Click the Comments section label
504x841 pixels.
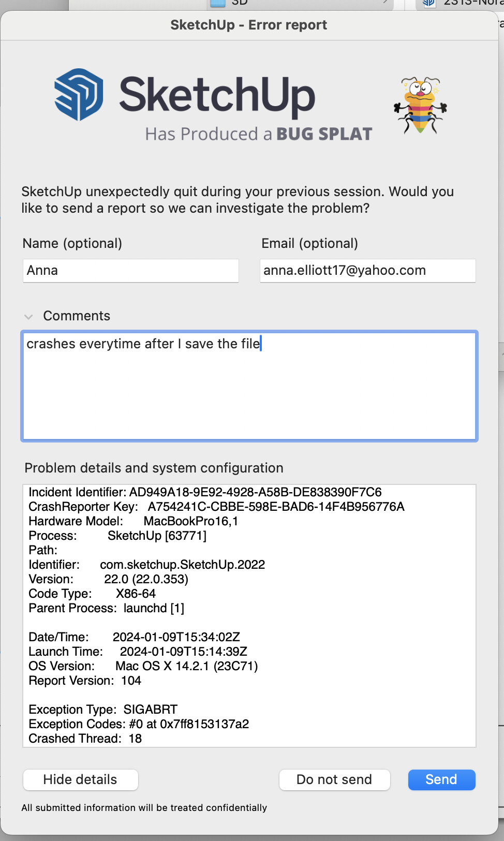77,316
